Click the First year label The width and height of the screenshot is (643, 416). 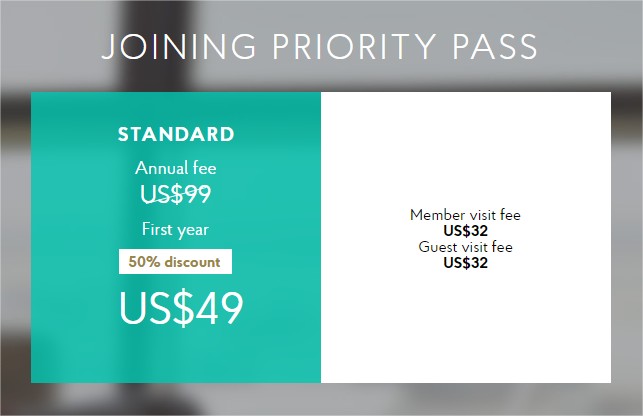175,229
